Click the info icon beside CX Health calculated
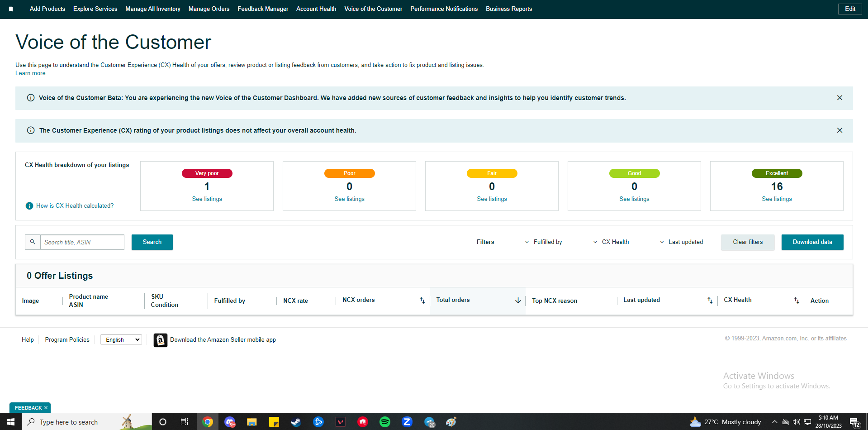This screenshot has height=430, width=868. click(x=29, y=206)
